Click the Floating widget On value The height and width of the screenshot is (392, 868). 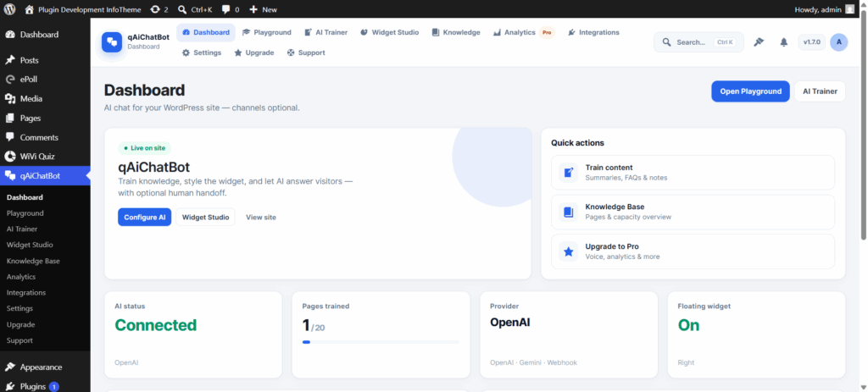tap(688, 325)
